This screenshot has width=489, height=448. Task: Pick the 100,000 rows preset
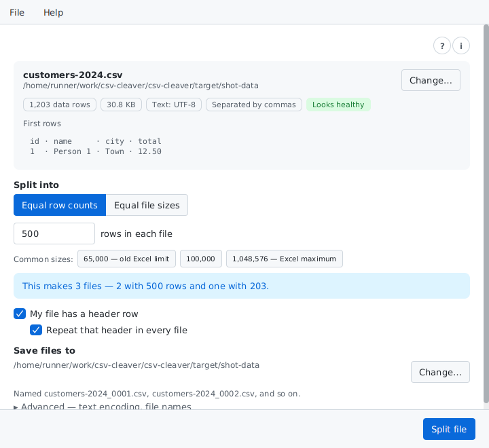click(201, 259)
